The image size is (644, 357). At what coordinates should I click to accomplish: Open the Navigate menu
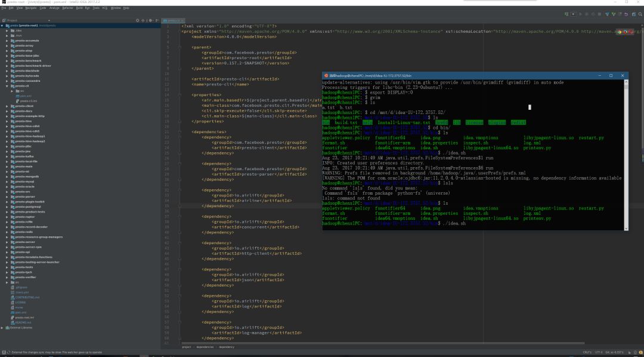coord(31,8)
